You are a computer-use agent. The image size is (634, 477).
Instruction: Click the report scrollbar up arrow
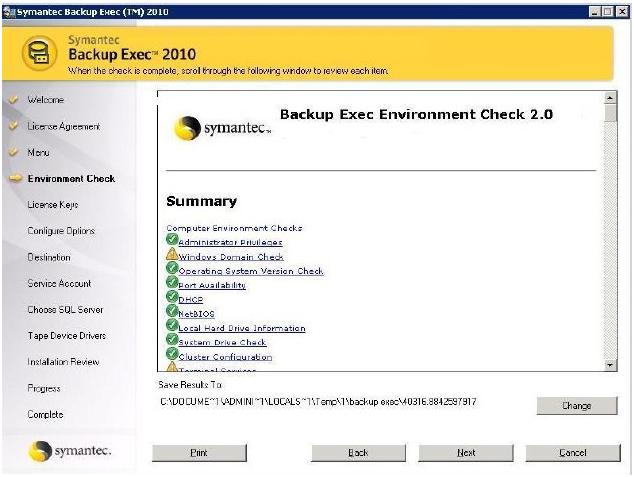tap(610, 98)
